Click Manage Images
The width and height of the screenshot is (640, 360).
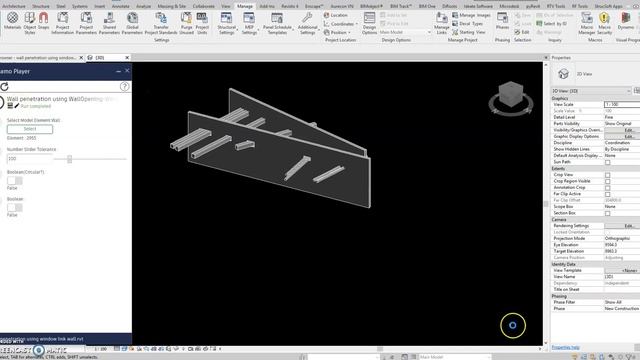point(471,15)
